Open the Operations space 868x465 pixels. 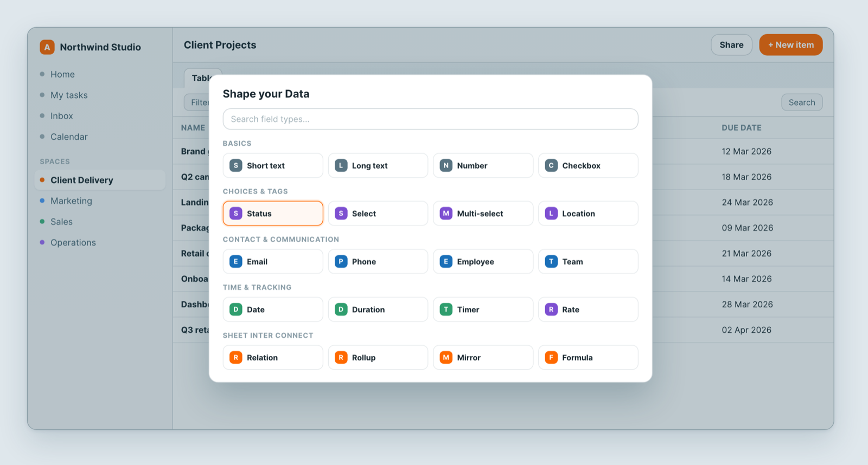(x=73, y=243)
